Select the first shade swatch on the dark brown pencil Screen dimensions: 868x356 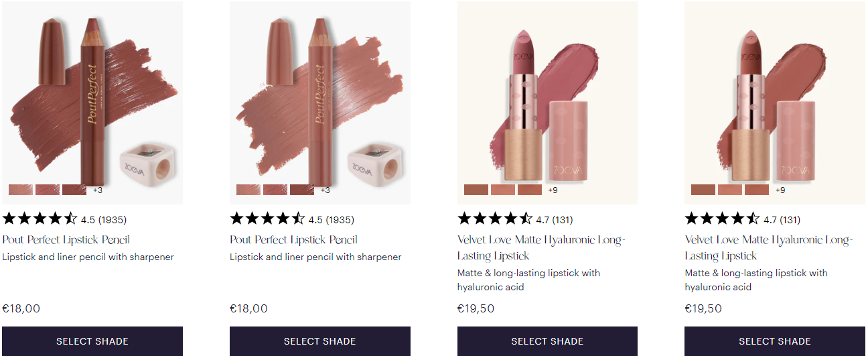coord(21,190)
